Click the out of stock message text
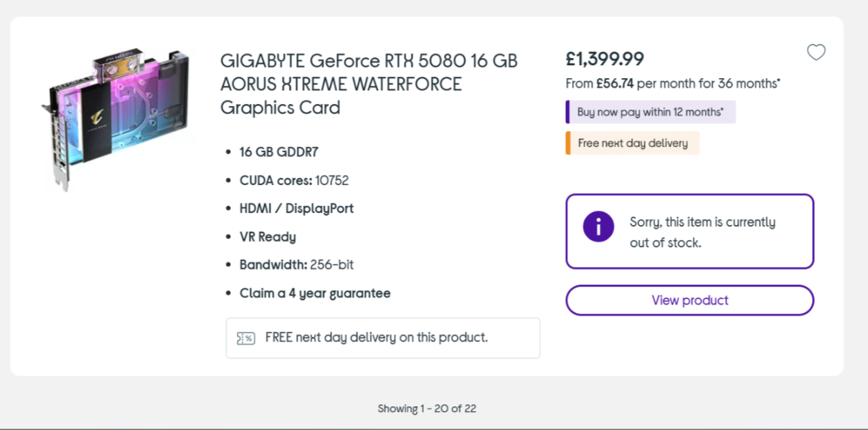Viewport: 868px width, 430px height. [x=702, y=232]
